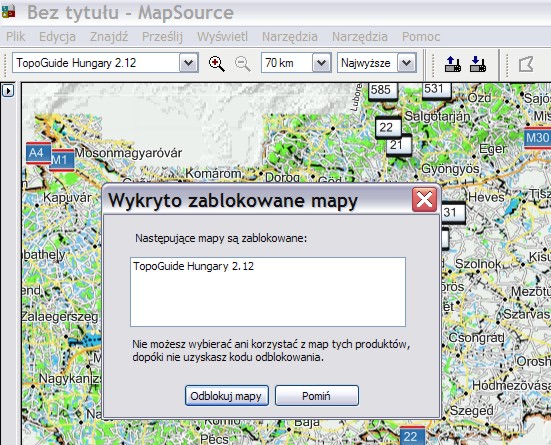Open the Znajdź menu
This screenshot has height=445, width=551.
[109, 37]
